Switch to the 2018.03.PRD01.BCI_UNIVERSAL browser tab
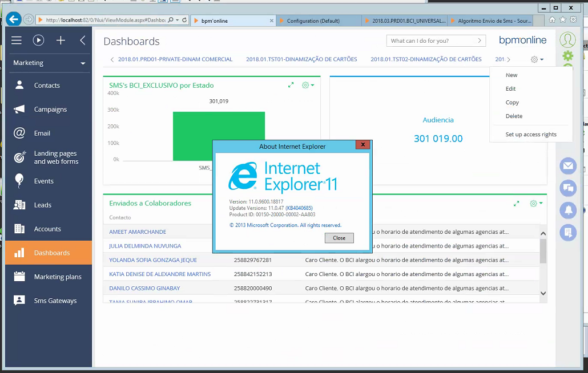588x373 pixels. 404,21
